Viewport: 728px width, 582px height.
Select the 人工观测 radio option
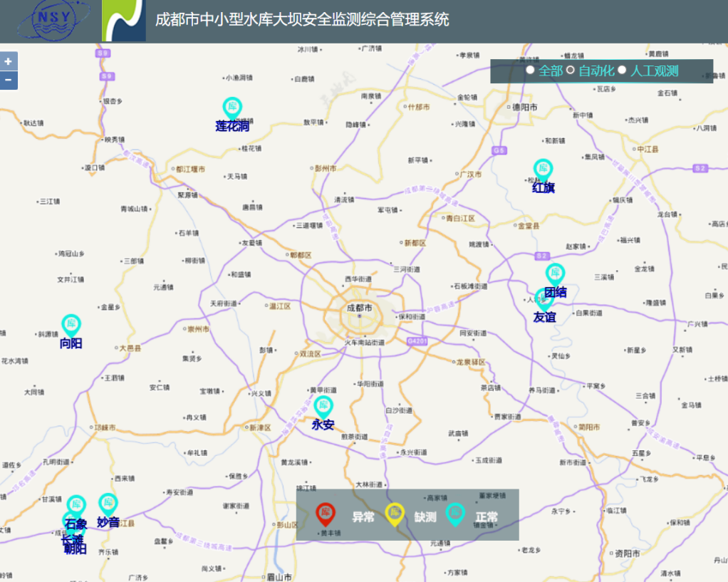(622, 70)
